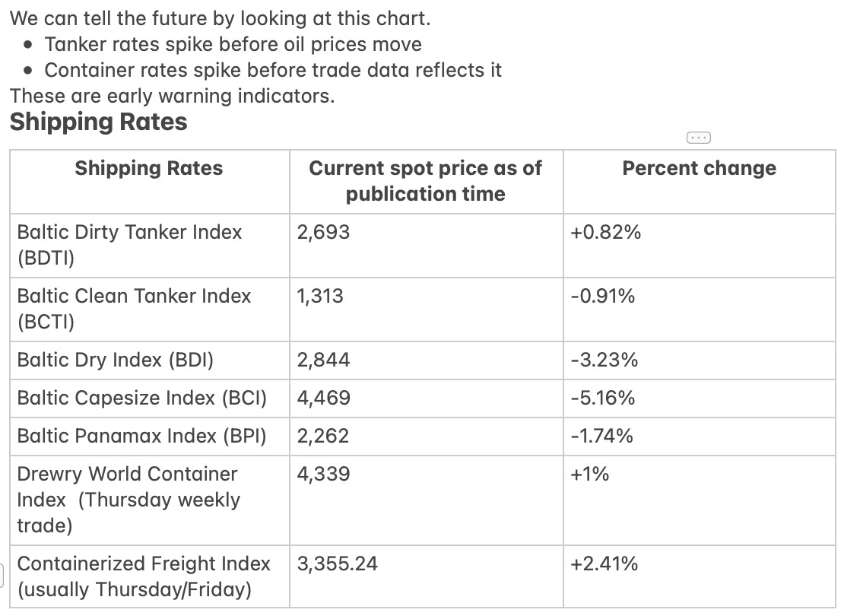Click the -0.91% change cell
844x616 pixels.
pyautogui.click(x=700, y=310)
